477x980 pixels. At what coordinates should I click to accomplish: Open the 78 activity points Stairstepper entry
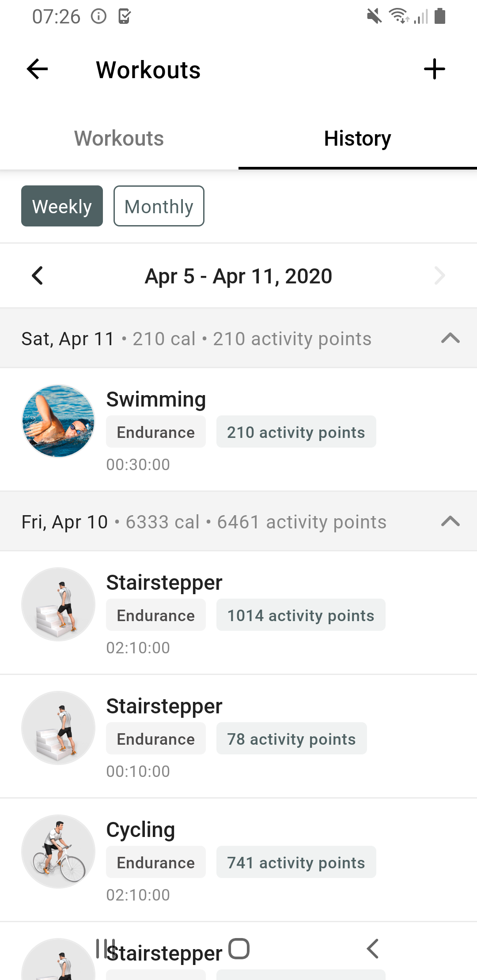click(x=238, y=736)
